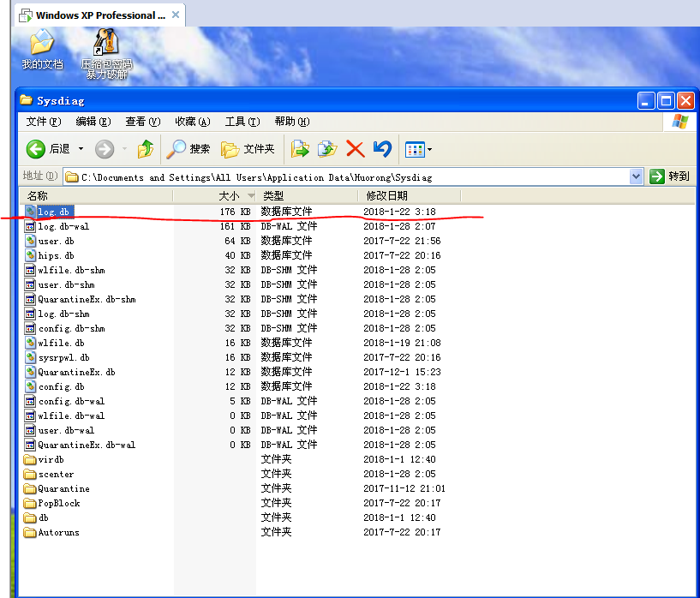Image resolution: width=700 pixels, height=598 pixels.
Task: Open the 收藏(A) menu
Action: (193, 122)
